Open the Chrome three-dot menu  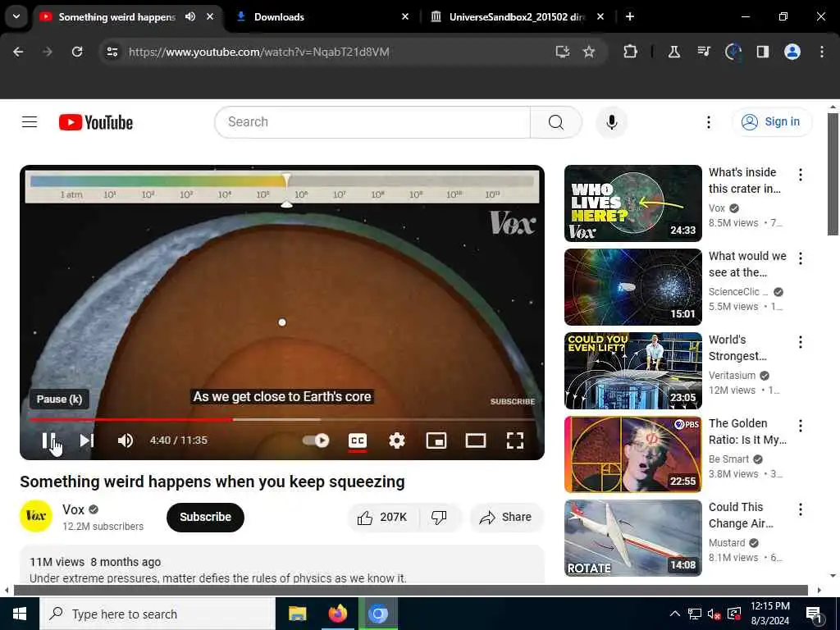(x=822, y=52)
